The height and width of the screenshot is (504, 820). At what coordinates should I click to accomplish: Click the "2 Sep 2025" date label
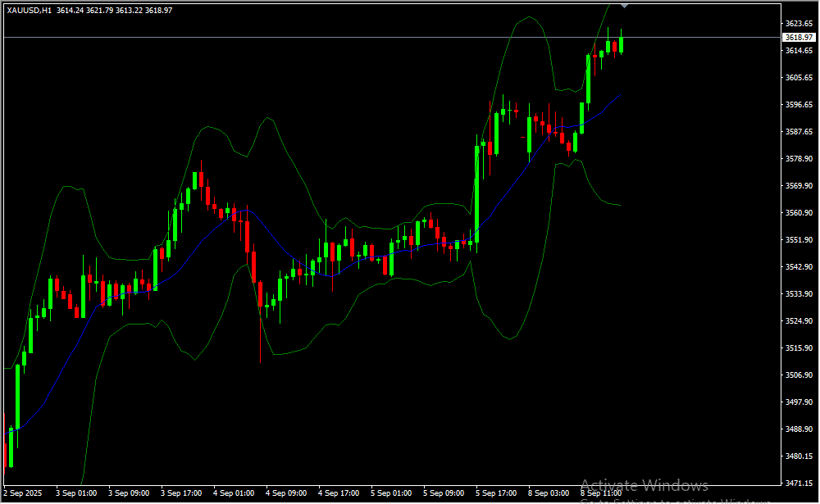pos(24,493)
